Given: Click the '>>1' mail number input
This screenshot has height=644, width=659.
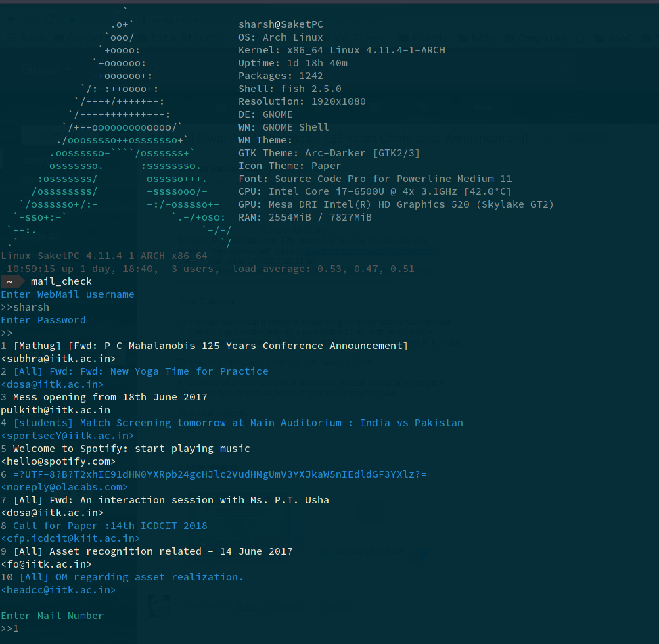Looking at the screenshot, I should click(x=9, y=628).
